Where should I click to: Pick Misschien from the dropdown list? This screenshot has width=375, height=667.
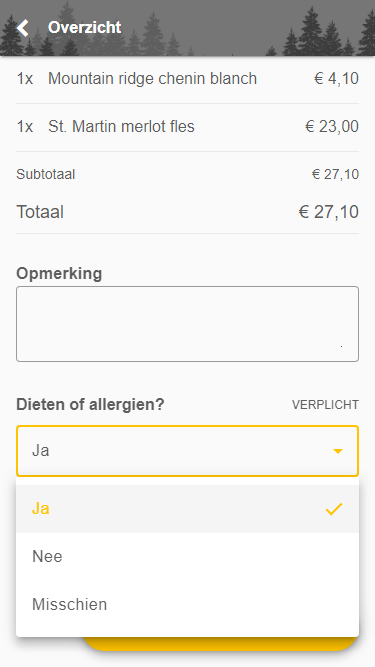[x=188, y=604]
